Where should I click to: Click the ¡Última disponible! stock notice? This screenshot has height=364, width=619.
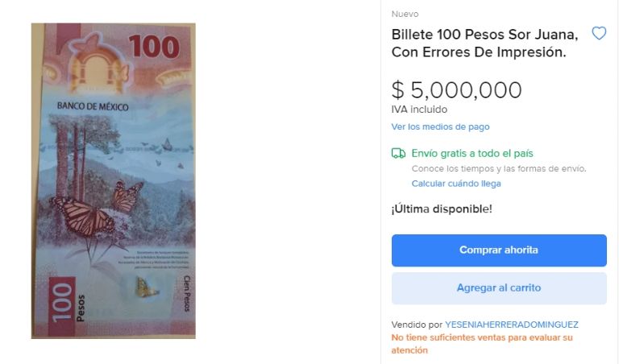point(442,209)
